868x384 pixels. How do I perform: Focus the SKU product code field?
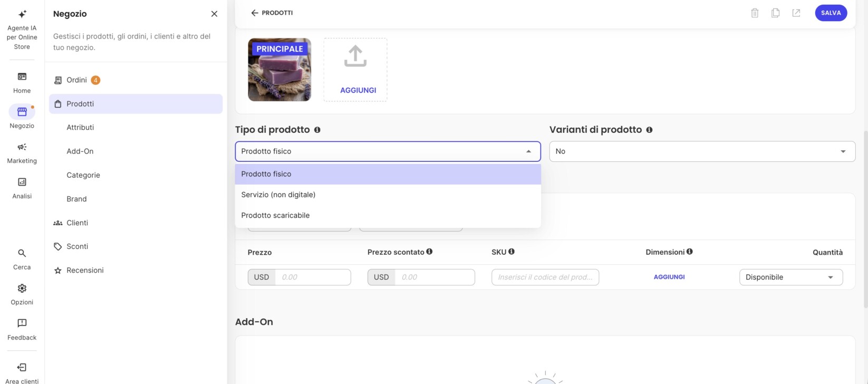click(x=545, y=277)
